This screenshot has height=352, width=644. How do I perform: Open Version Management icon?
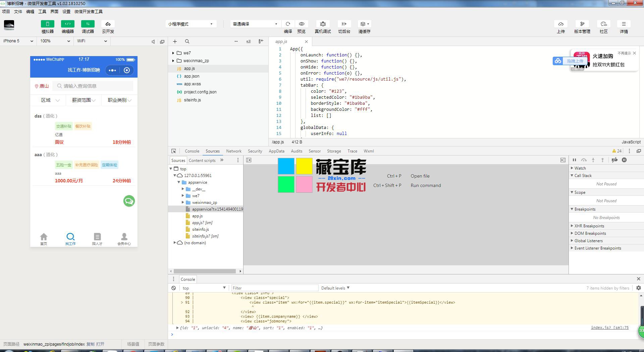coord(582,24)
